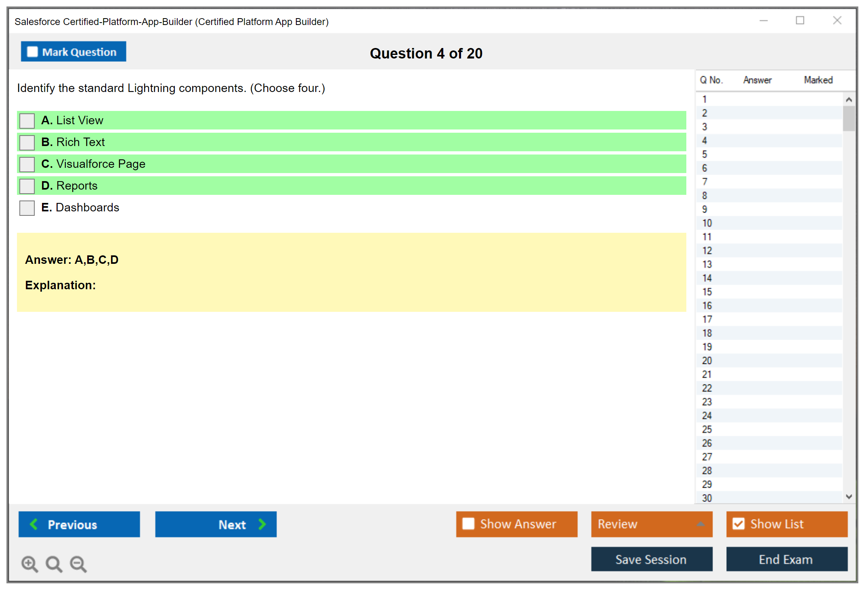Click the reset zoom magnifier icon
868x593 pixels.
click(x=54, y=564)
